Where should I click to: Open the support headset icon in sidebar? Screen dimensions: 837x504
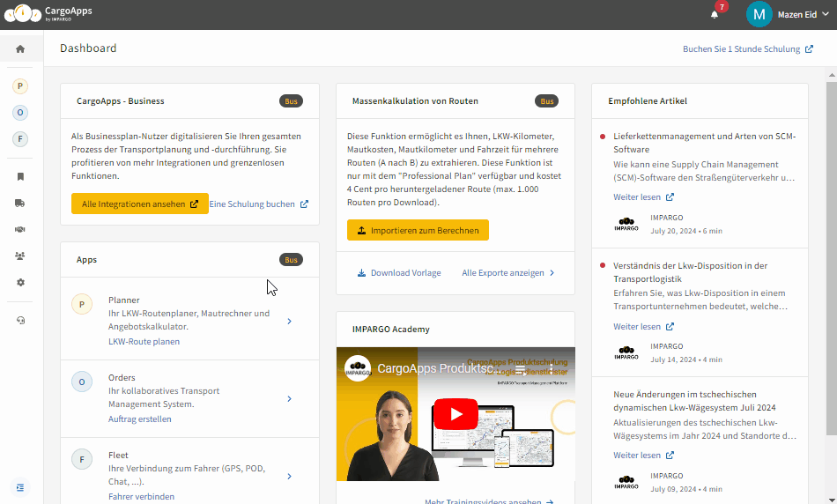[20, 321]
